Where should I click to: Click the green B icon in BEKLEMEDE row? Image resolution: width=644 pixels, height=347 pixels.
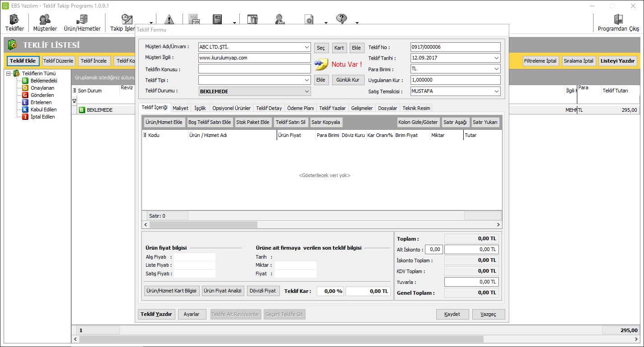point(82,110)
